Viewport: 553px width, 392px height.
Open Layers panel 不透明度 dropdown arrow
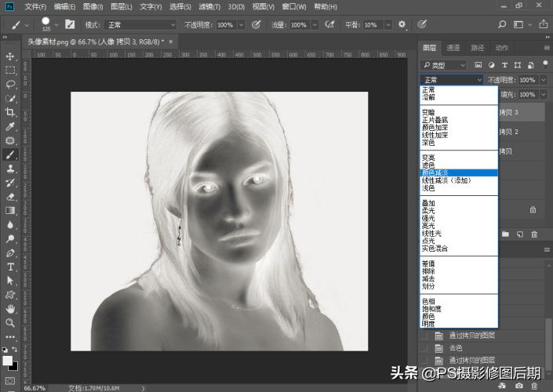[544, 80]
